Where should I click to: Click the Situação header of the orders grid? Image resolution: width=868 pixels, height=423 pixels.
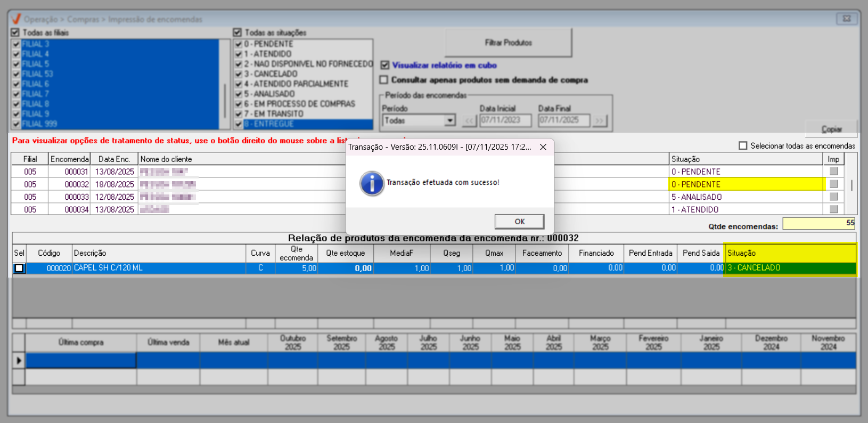point(746,159)
